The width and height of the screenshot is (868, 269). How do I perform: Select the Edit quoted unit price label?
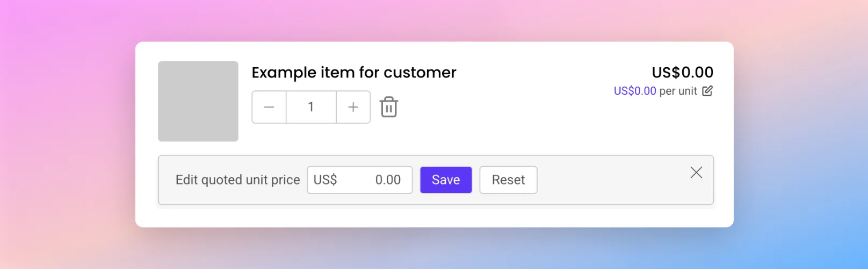237,180
